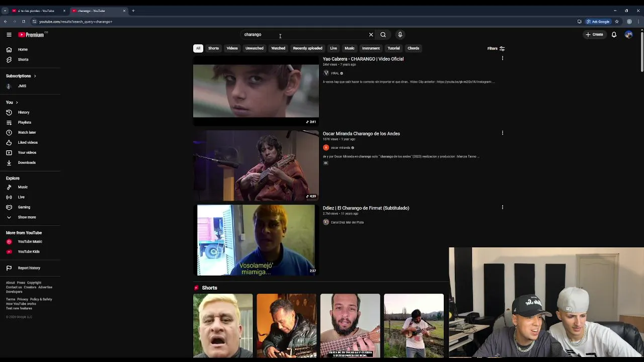644x362 pixels.
Task: Select the Tutorial filter chip
Action: click(x=393, y=48)
